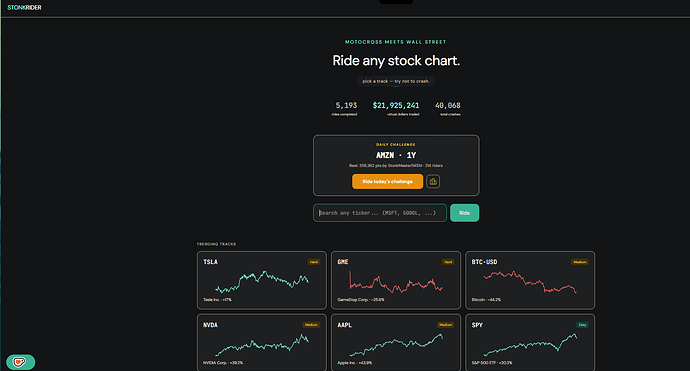Start Ride today's challenge

[387, 181]
